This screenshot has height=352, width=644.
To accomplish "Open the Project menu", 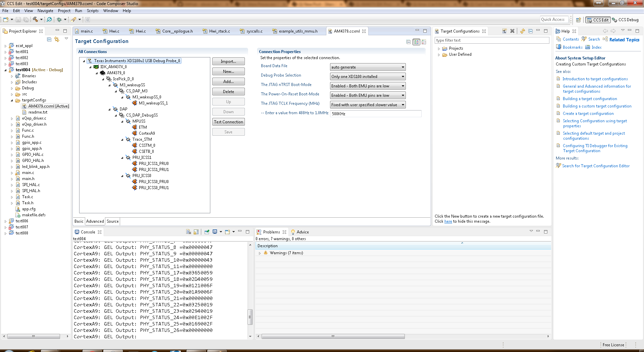I will pyautogui.click(x=64, y=11).
